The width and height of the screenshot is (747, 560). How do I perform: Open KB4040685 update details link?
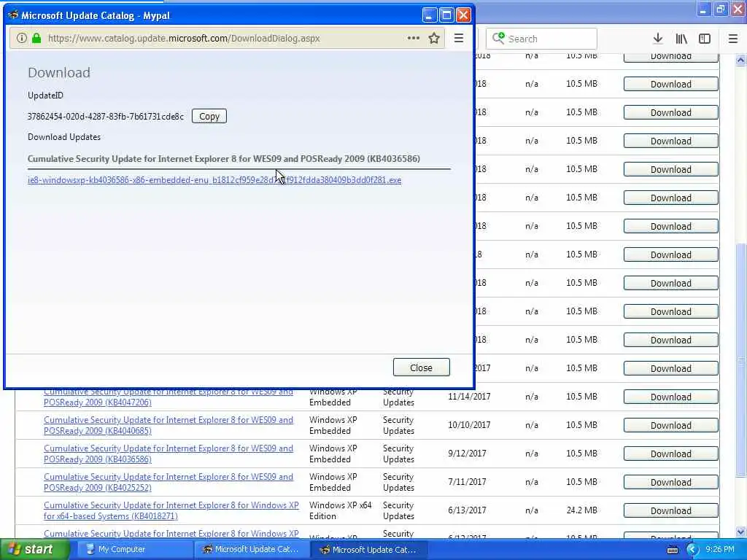pos(169,425)
